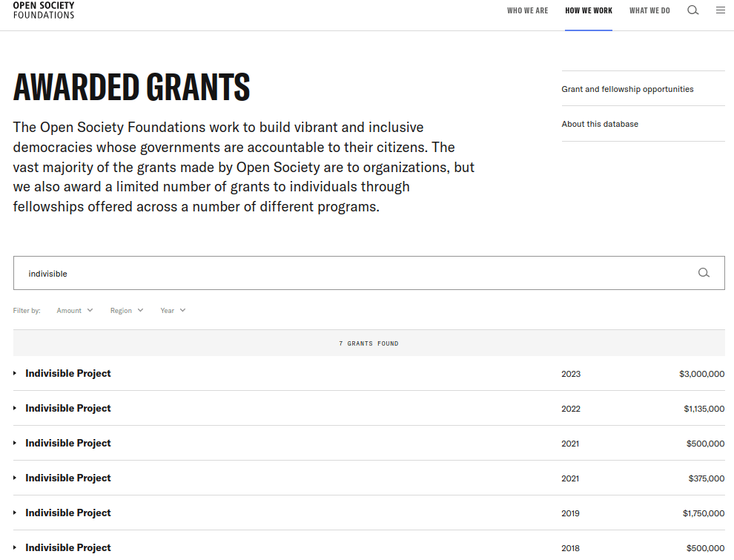Expand the 2021 Indivisible Project $375,000 grant
The image size is (734, 560).
(369, 478)
